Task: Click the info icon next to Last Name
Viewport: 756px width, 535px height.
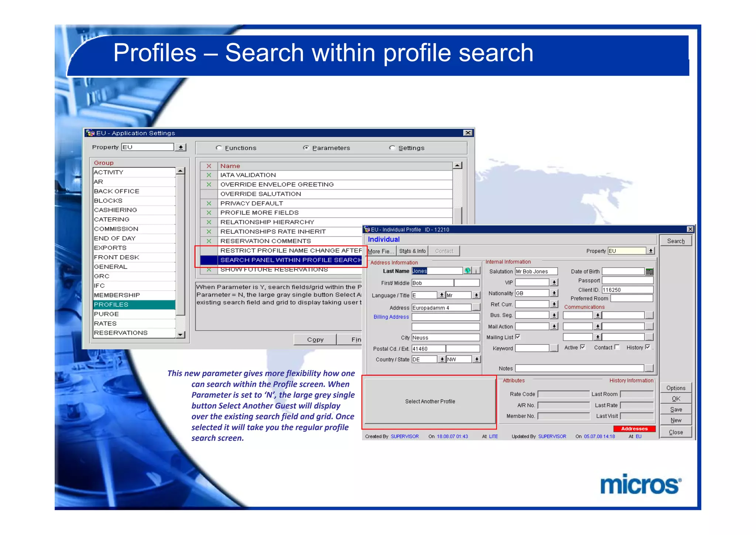Action: click(x=477, y=271)
